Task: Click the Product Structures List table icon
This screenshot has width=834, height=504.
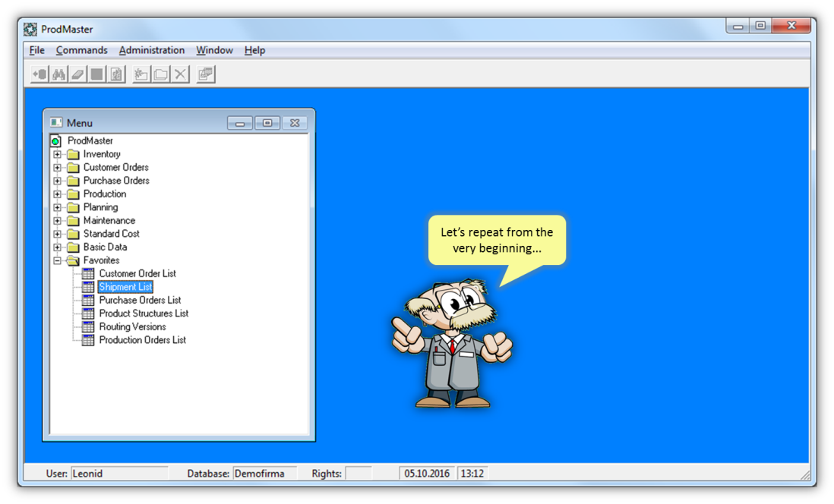Action: point(88,313)
